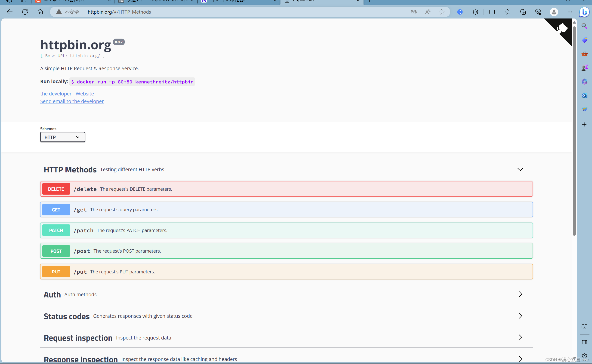Screen dimensions: 592x364
Task: Expand the Auth section
Action: pos(520,294)
